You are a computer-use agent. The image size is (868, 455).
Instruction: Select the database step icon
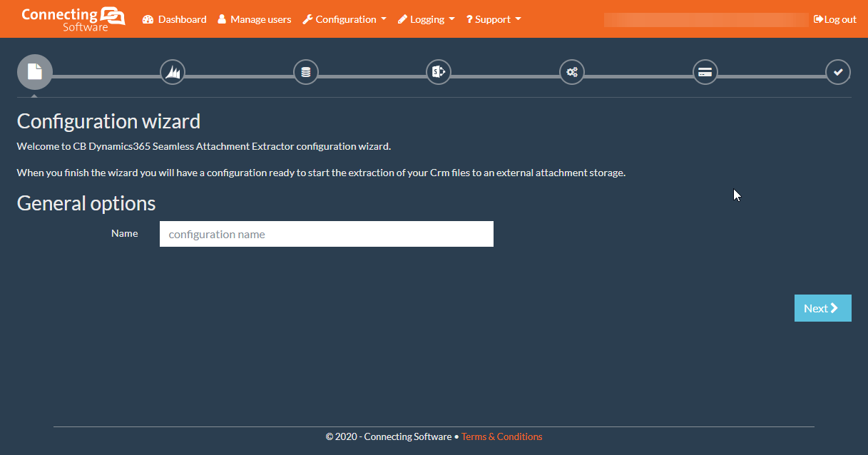coord(306,72)
